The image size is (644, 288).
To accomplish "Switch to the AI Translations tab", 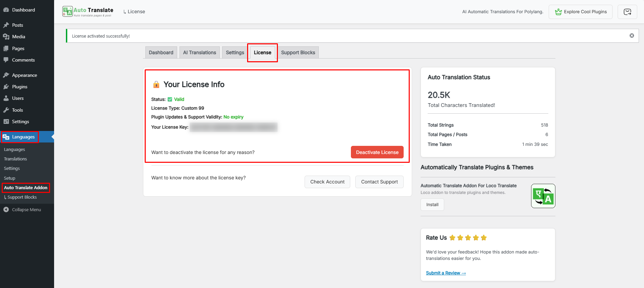I will [199, 52].
